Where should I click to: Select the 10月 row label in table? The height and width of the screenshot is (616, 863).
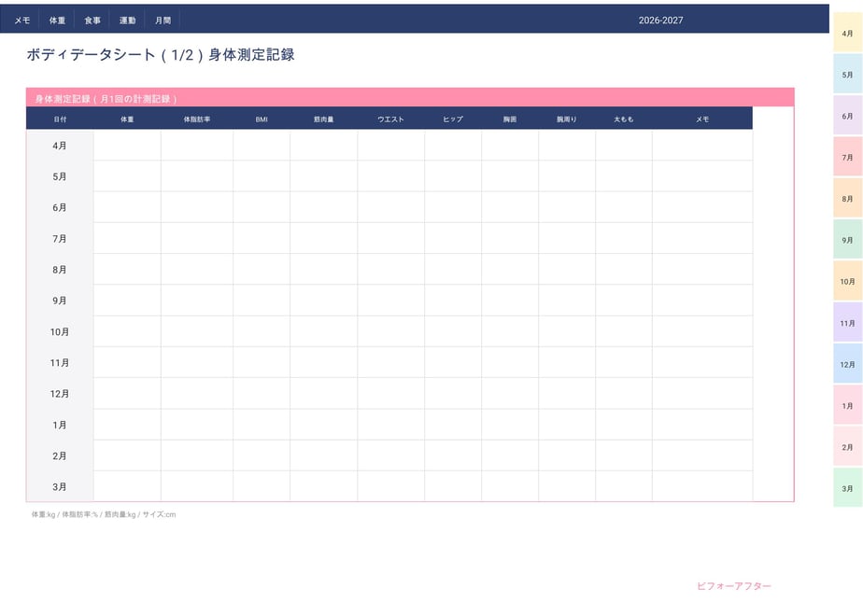click(60, 331)
